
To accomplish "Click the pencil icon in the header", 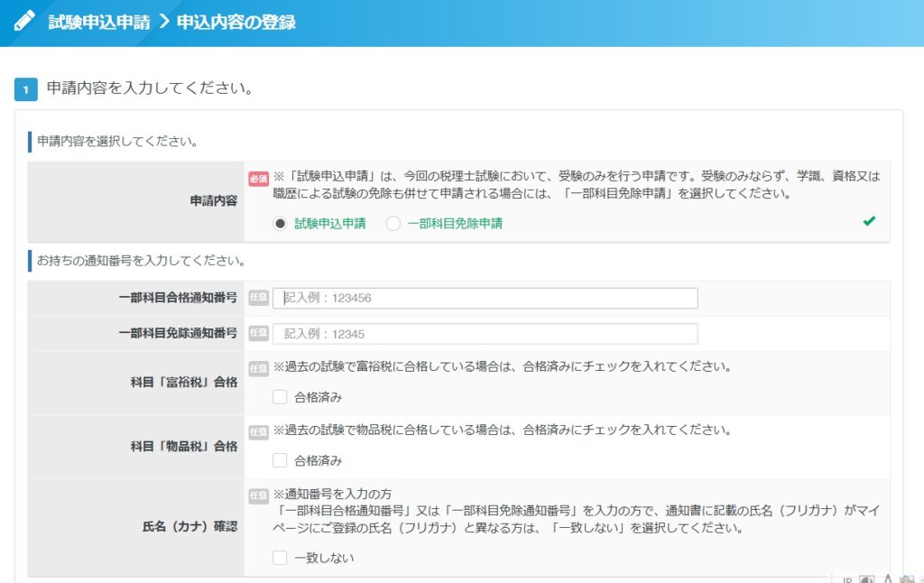I will click(x=25, y=22).
